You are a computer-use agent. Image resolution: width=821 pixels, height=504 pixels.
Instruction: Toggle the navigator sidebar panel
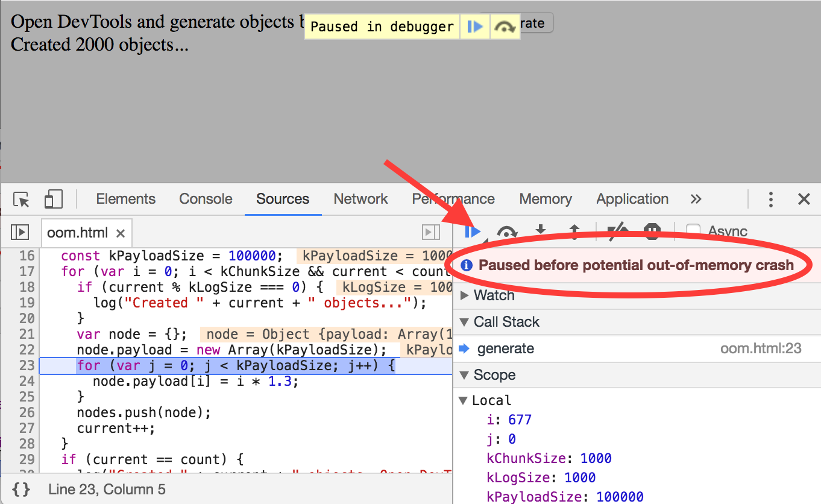pyautogui.click(x=20, y=232)
